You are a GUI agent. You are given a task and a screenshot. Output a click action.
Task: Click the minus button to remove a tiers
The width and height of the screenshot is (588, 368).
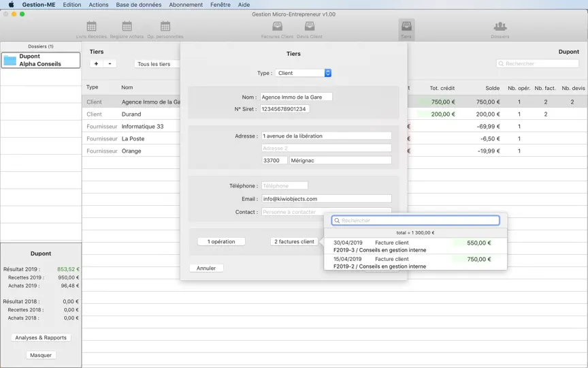[x=110, y=63]
